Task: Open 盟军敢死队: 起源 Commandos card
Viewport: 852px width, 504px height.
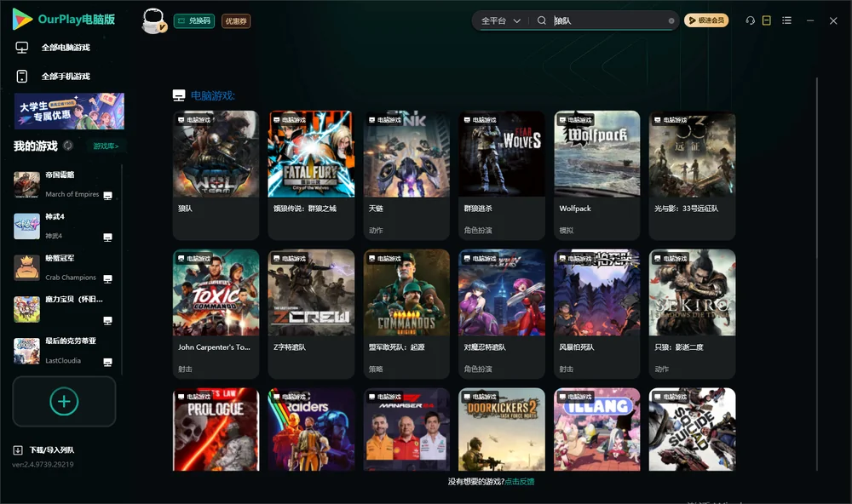Action: point(406,313)
